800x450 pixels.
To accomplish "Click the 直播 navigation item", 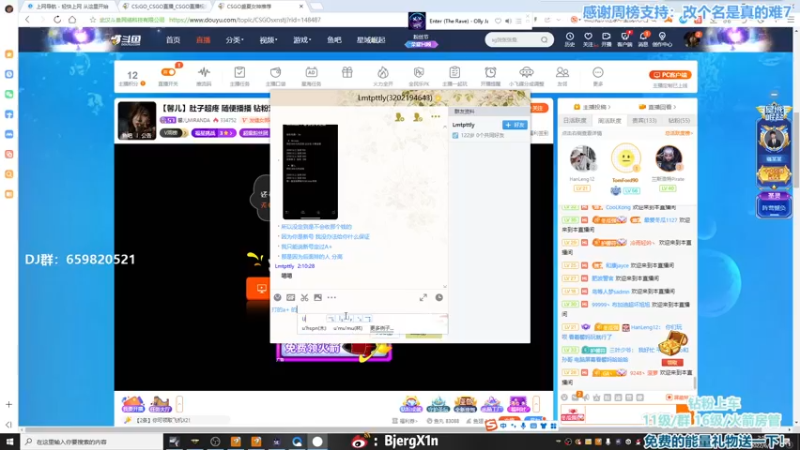I will click(203, 40).
